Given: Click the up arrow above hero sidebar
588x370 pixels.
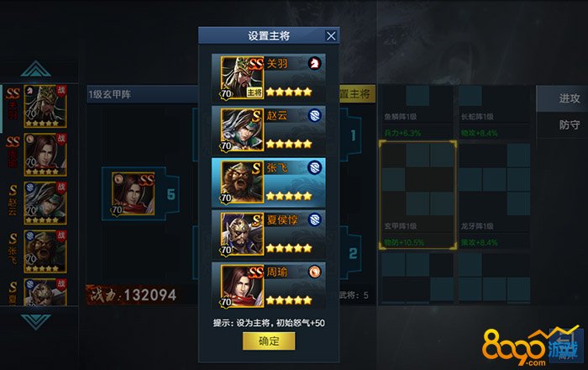Looking at the screenshot, I should pos(36,69).
